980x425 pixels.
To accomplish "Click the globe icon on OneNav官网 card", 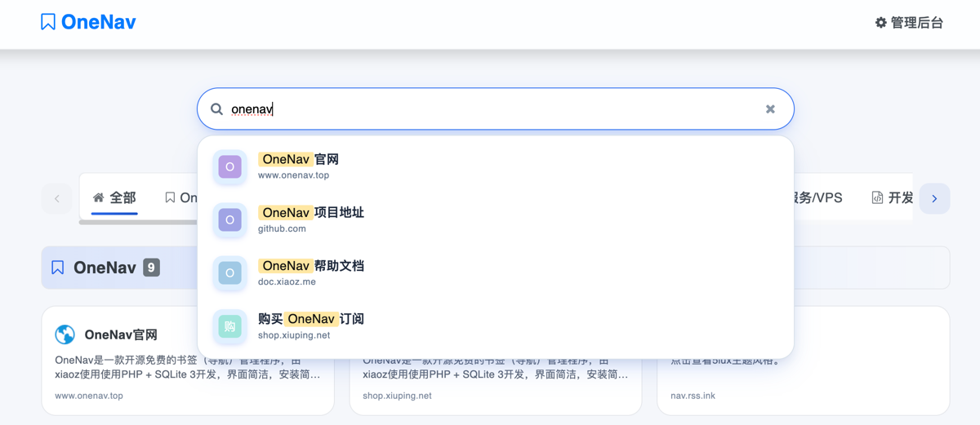I will 65,334.
